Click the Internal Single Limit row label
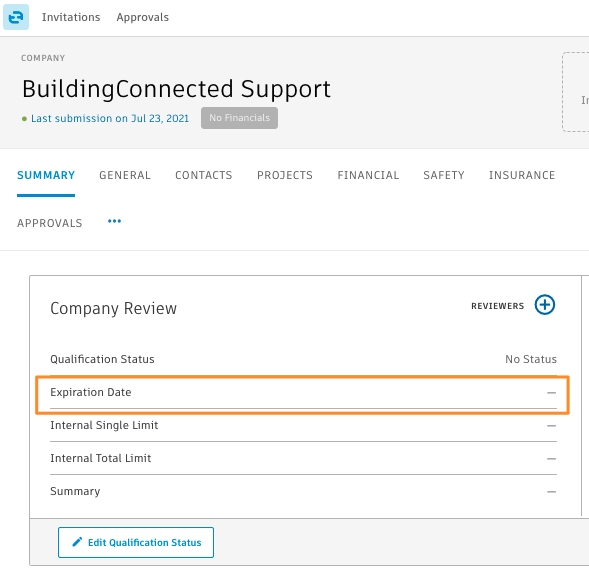Viewport: 589px width, 581px height. (x=104, y=425)
